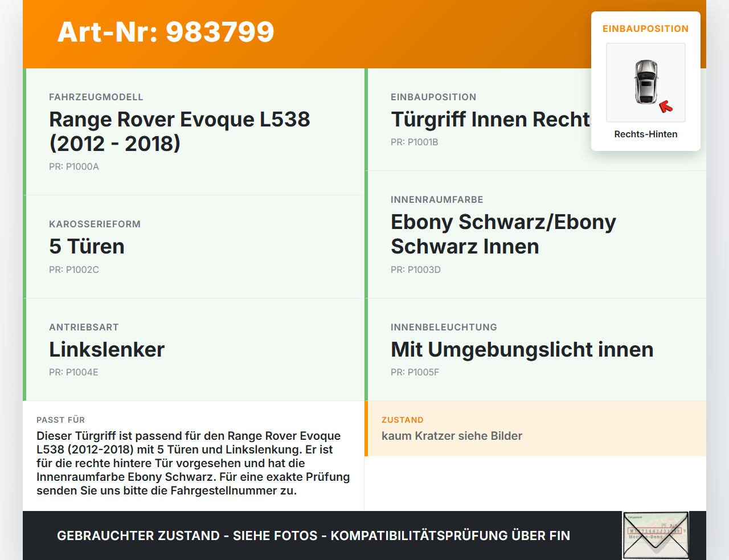This screenshot has height=560, width=729.
Task: Select the Rechts-Hinten position label
Action: (x=645, y=134)
